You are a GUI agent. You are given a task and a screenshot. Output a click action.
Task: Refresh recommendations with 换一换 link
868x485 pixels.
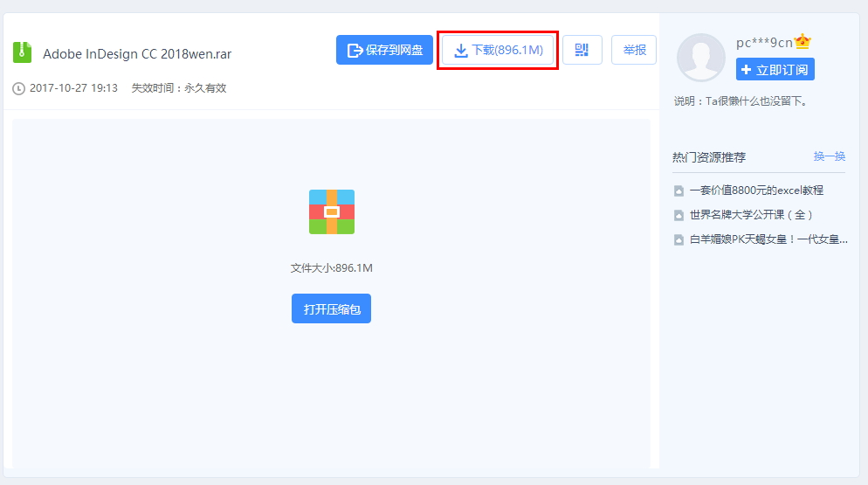830,156
